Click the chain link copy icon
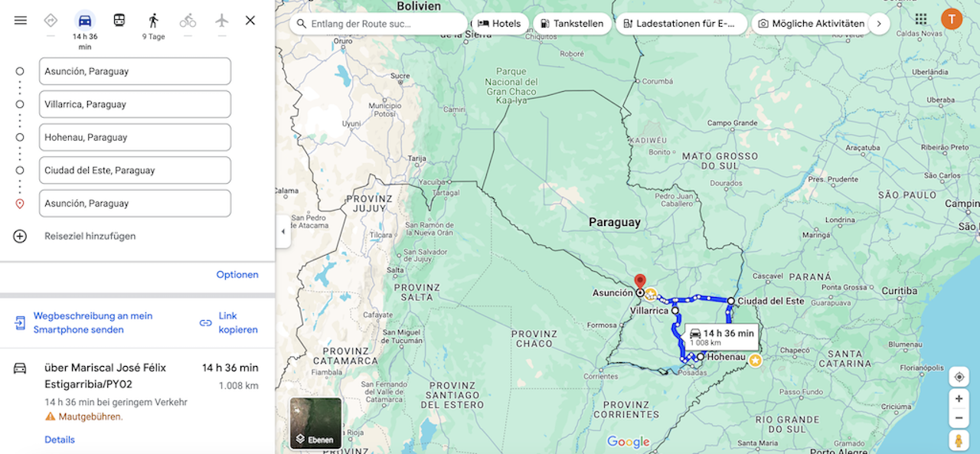Viewport: 980px width, 454px height. click(205, 322)
